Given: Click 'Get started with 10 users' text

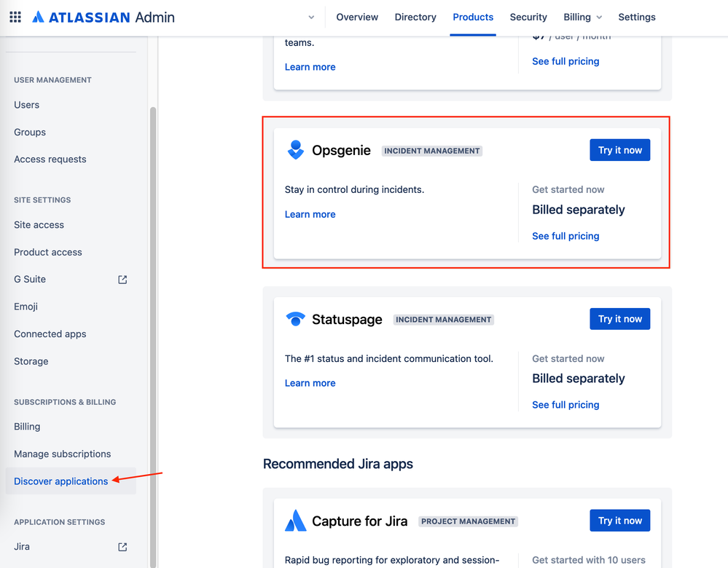Looking at the screenshot, I should click(589, 560).
